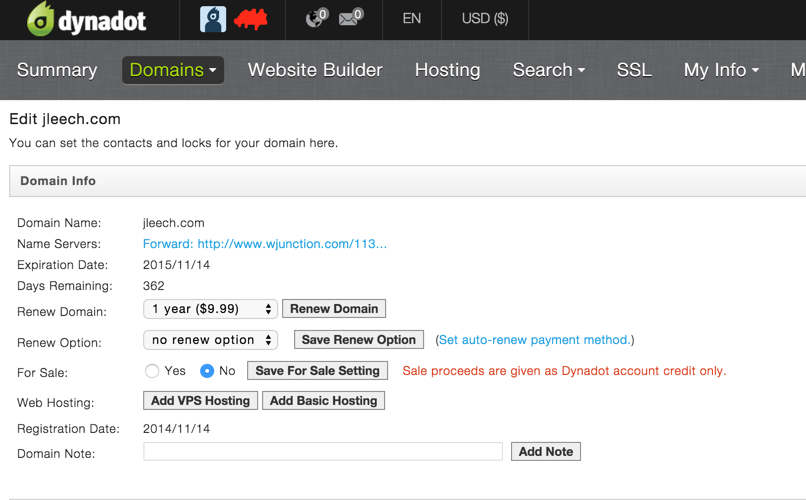Open the Website Builder page
Screen dimensions: 806x500
[x=315, y=70]
